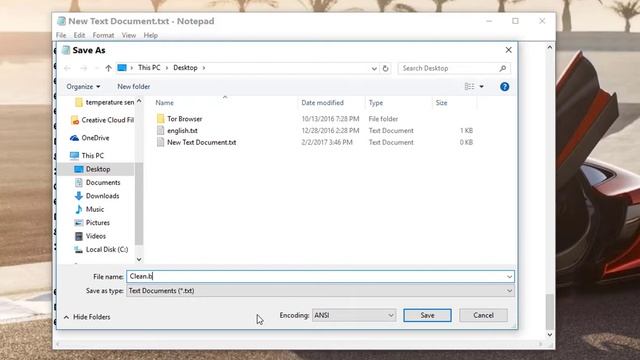
Task: Expand the address bar history dropdown
Action: coord(374,68)
